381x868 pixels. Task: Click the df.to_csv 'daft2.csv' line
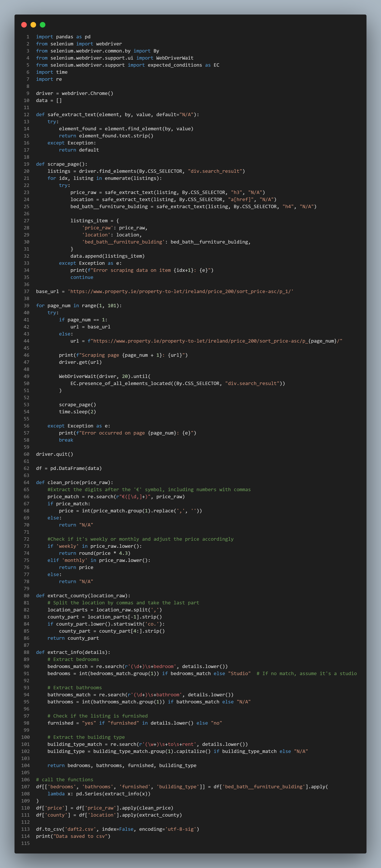pyautogui.click(x=117, y=829)
